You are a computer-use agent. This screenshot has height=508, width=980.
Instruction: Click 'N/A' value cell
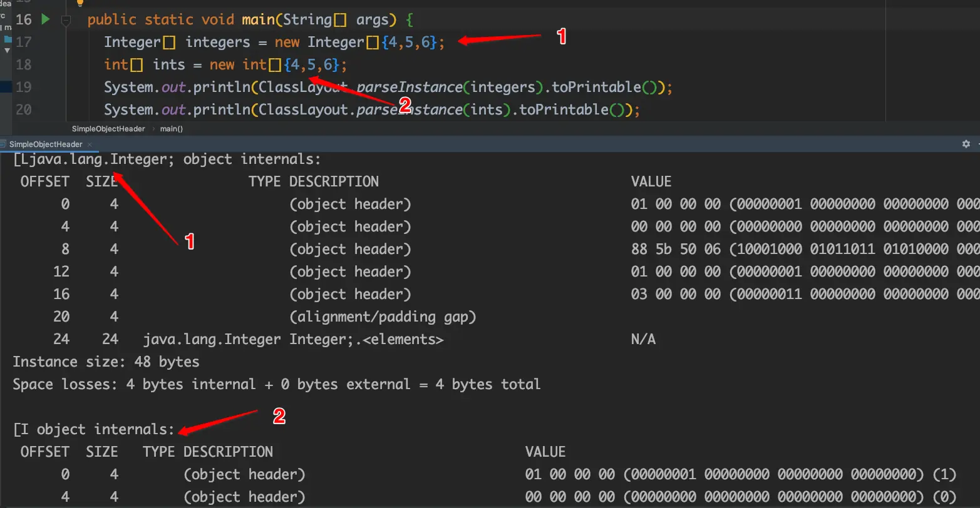click(643, 340)
